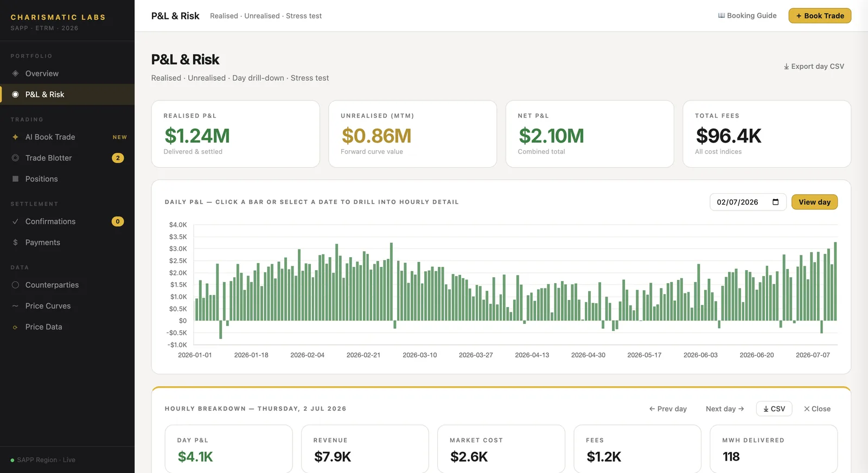
Task: Click the Day P&L $4.1K card
Action: click(x=229, y=449)
